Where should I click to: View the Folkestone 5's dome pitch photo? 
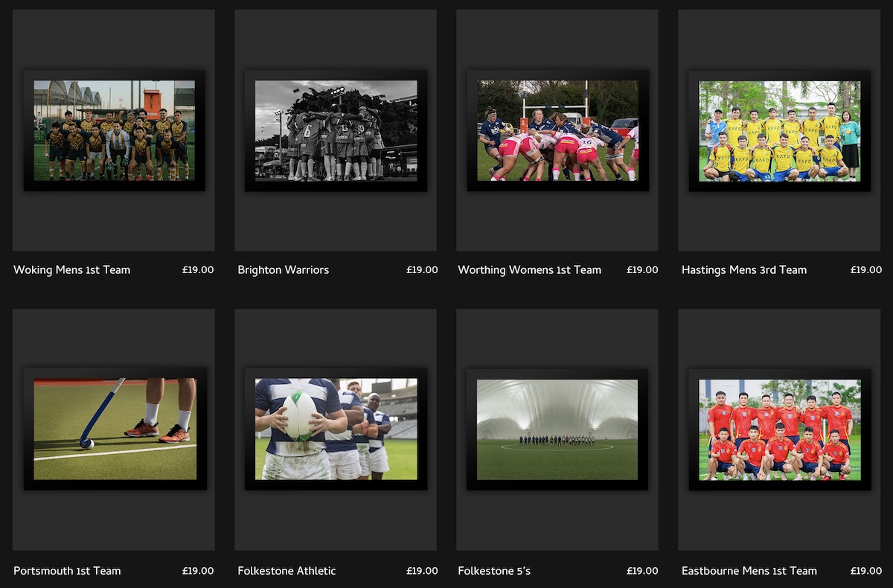point(557,429)
